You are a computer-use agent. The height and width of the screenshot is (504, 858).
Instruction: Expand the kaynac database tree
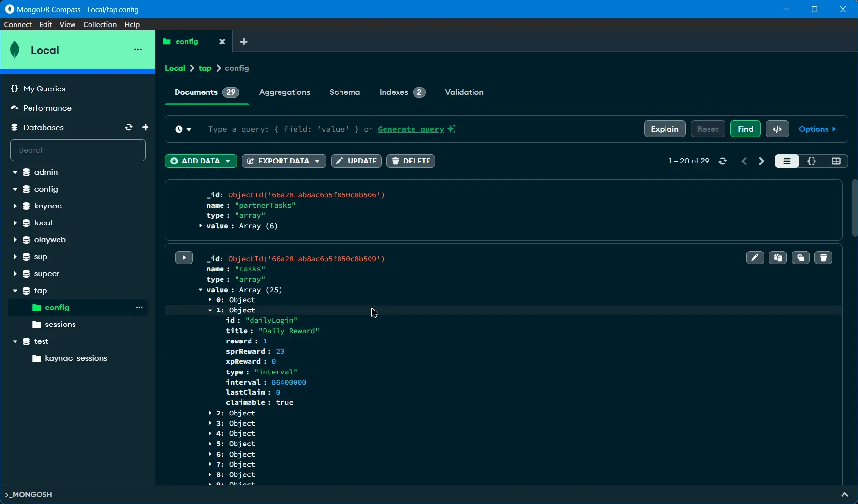[x=15, y=206]
